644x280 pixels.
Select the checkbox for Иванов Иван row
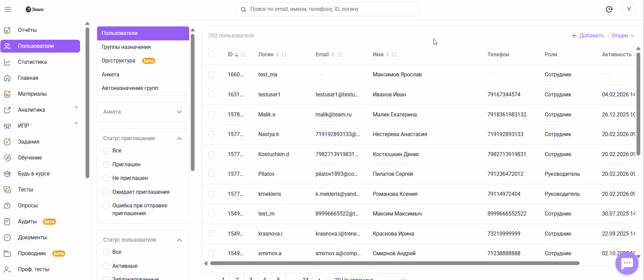pos(211,94)
